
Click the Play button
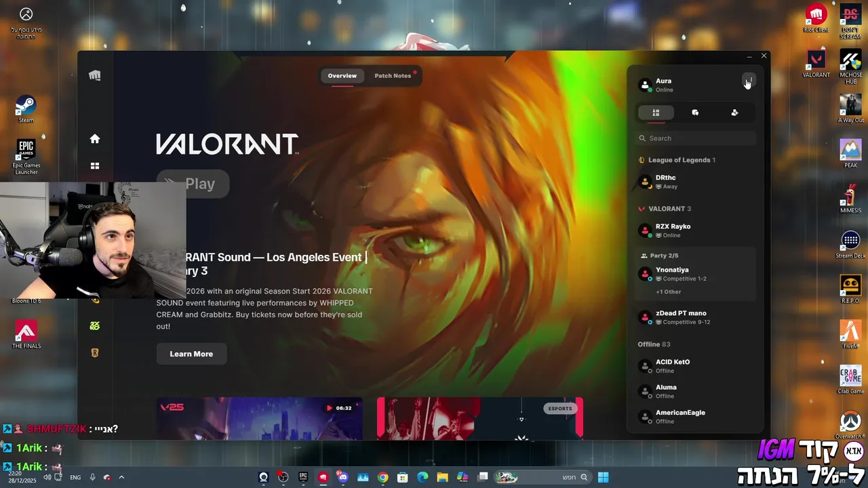[x=193, y=184]
